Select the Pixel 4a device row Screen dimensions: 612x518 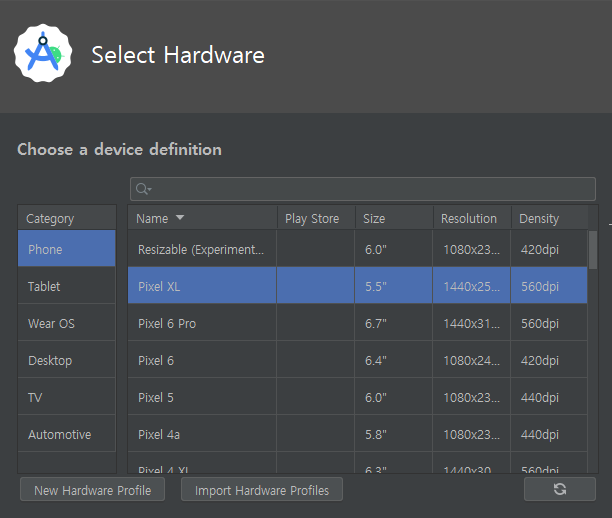(x=358, y=434)
